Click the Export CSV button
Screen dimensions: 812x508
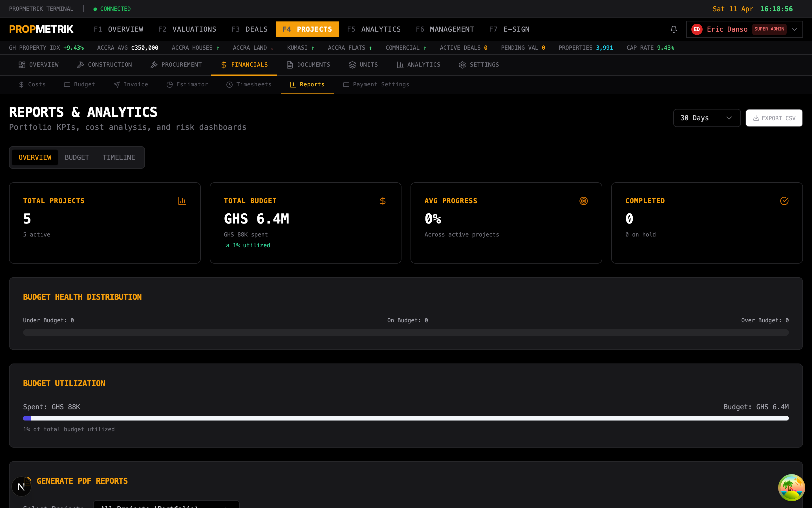pyautogui.click(x=774, y=118)
